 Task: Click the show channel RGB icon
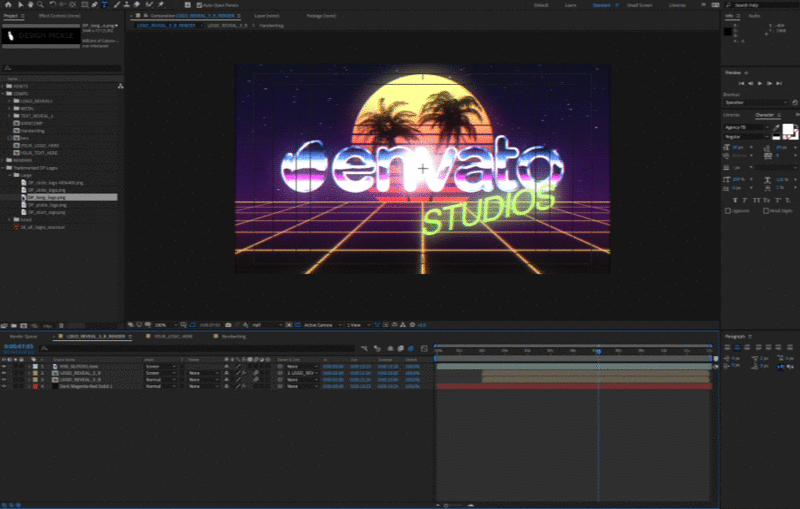click(245, 325)
